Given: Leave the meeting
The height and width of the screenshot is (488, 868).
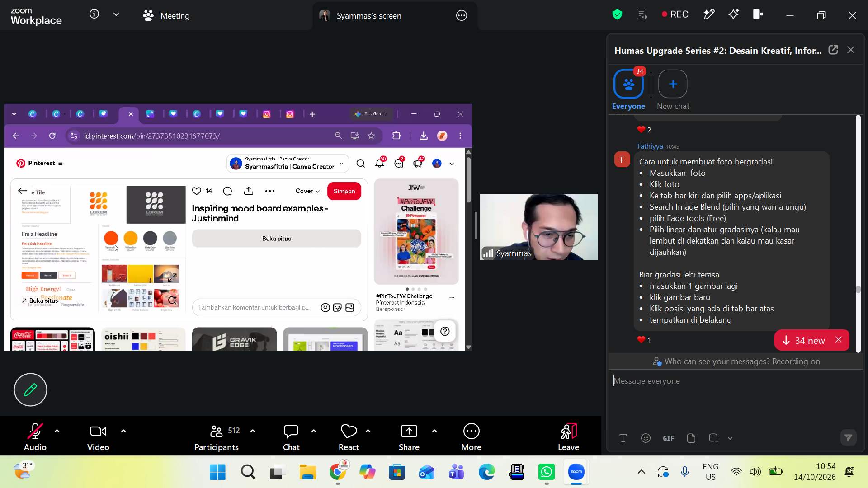Looking at the screenshot, I should 568,437.
